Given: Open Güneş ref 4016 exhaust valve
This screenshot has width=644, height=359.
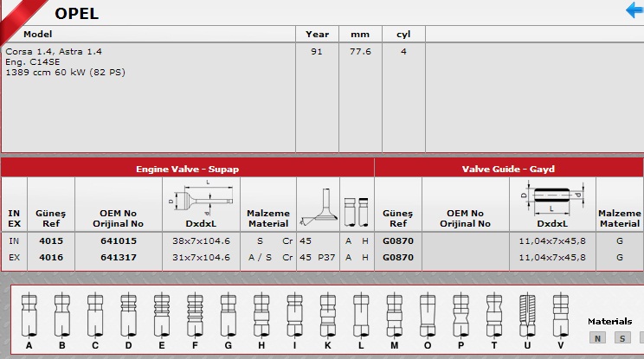Looking at the screenshot, I should [51, 257].
